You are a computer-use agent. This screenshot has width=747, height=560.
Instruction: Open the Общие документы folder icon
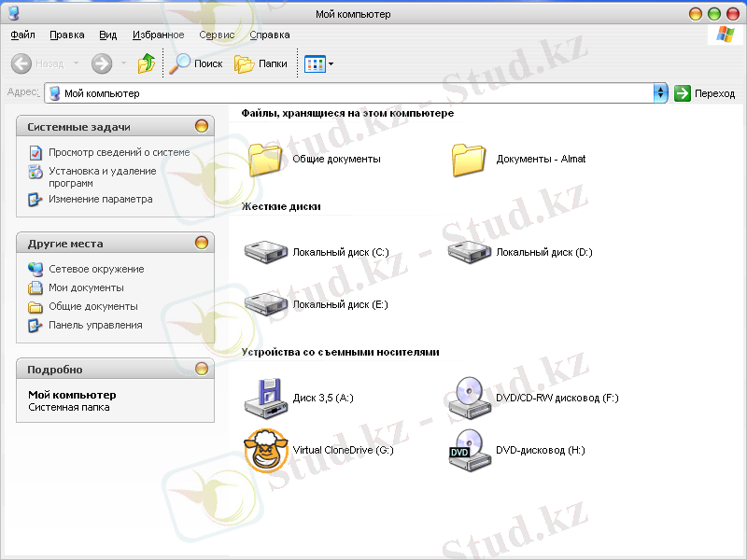[266, 159]
